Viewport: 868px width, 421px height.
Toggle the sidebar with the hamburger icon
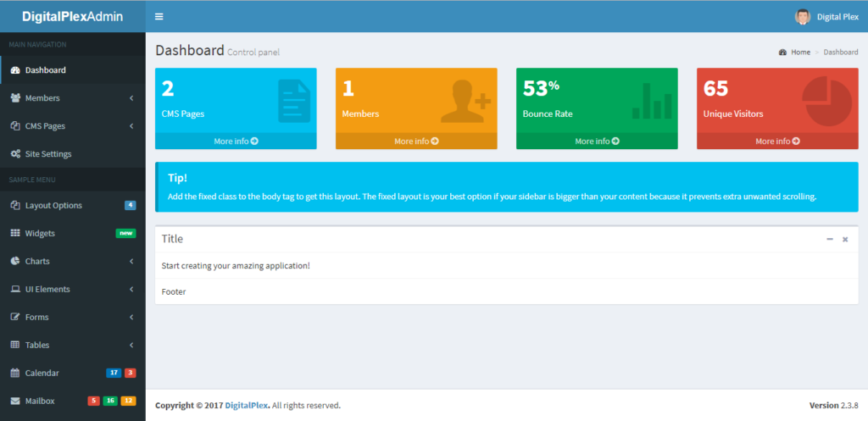(159, 17)
